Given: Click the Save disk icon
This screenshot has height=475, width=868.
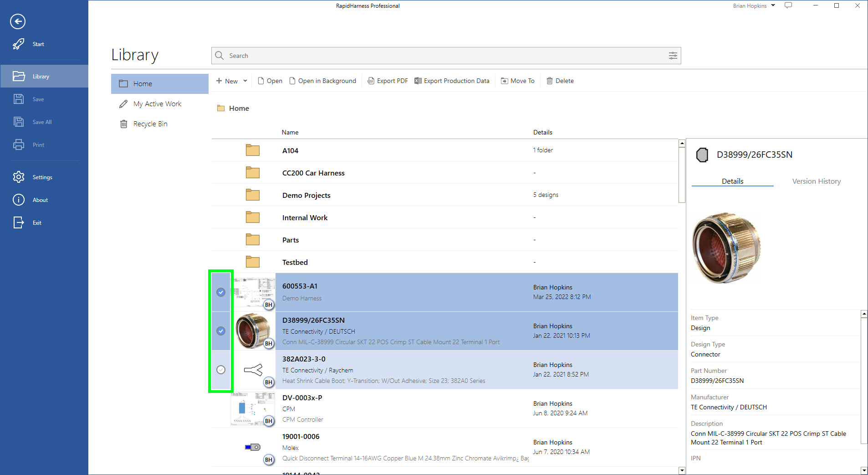Looking at the screenshot, I should coord(19,99).
